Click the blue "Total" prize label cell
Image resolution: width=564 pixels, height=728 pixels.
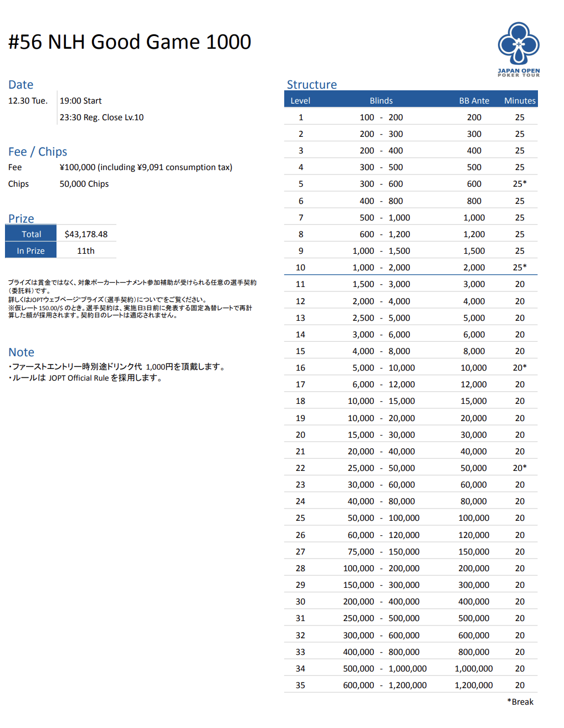pyautogui.click(x=31, y=234)
